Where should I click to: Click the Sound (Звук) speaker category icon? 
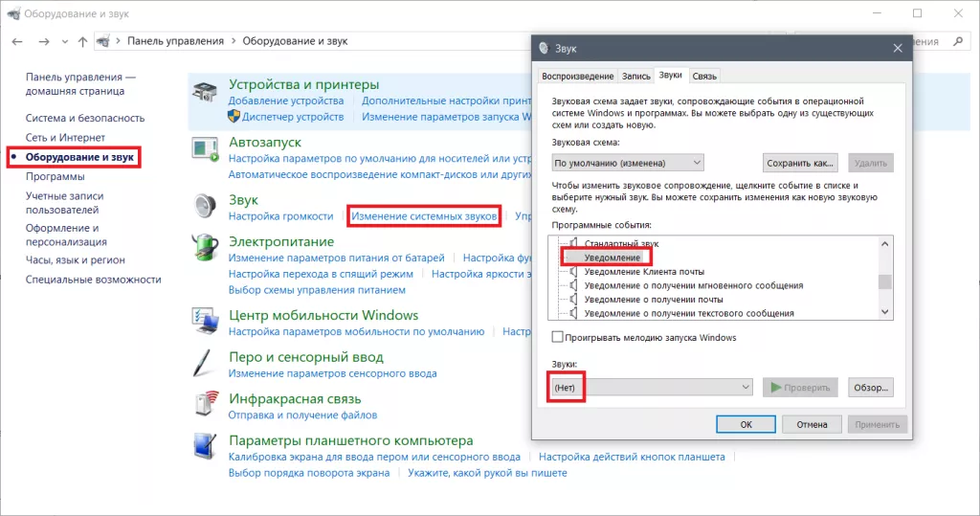205,206
